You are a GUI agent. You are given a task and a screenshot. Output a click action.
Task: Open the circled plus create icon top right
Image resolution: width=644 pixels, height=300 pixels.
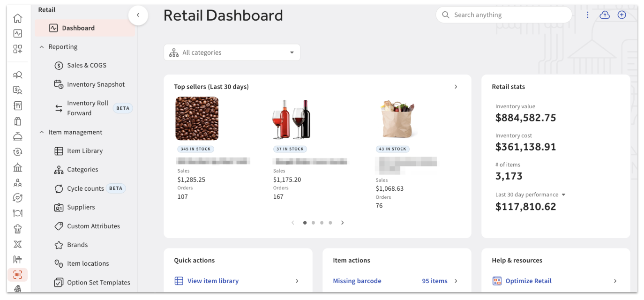[622, 15]
